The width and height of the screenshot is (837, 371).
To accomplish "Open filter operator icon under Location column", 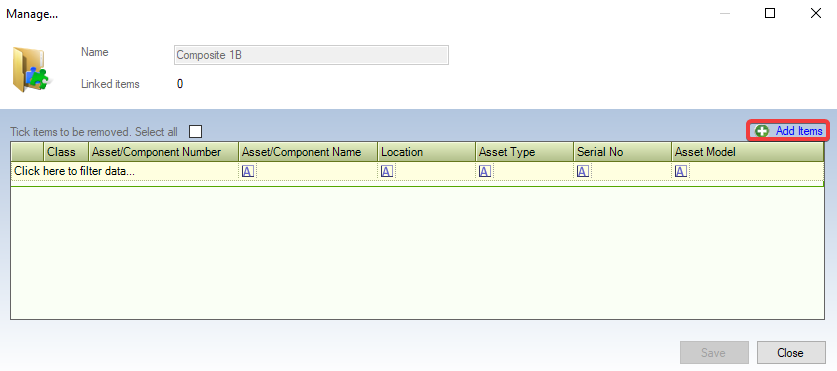I will [x=387, y=171].
